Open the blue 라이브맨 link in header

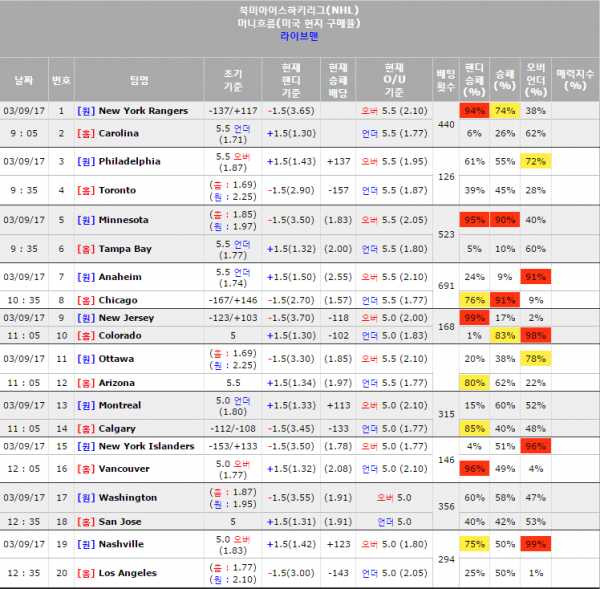[299, 36]
